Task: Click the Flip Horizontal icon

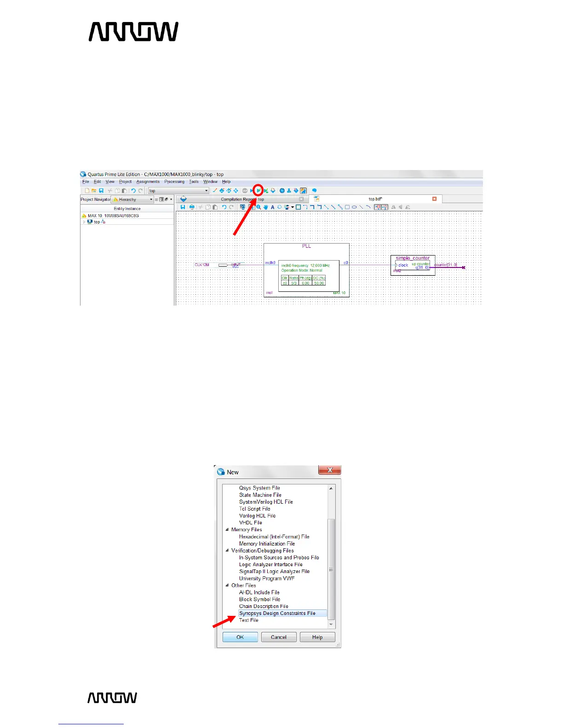Action: (x=393, y=207)
